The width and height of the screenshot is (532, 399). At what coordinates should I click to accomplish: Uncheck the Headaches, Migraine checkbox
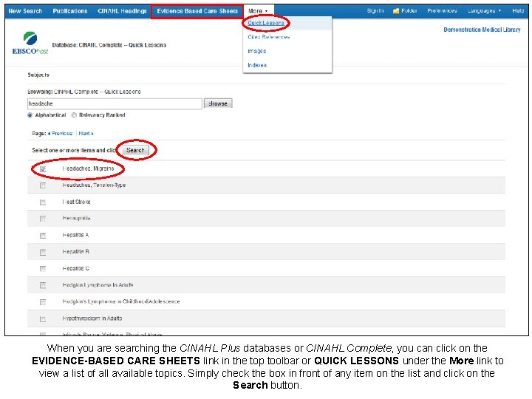[43, 168]
